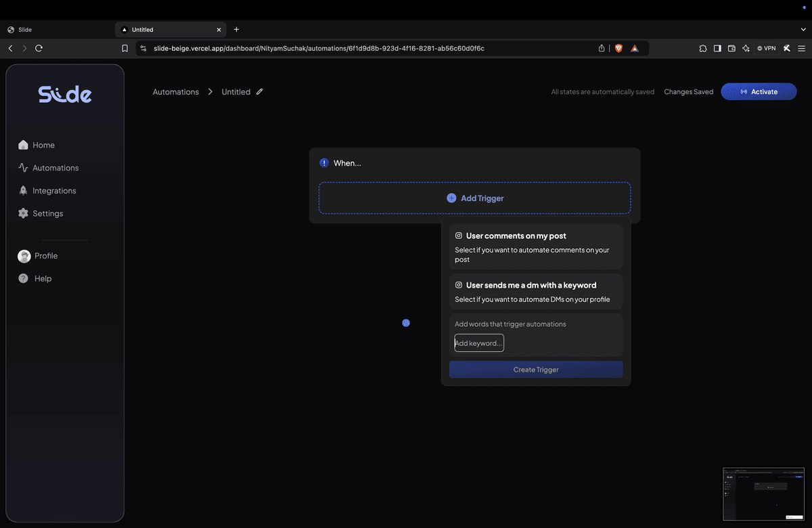Rename automation using the pencil icon
The height and width of the screenshot is (528, 812).
pos(261,91)
